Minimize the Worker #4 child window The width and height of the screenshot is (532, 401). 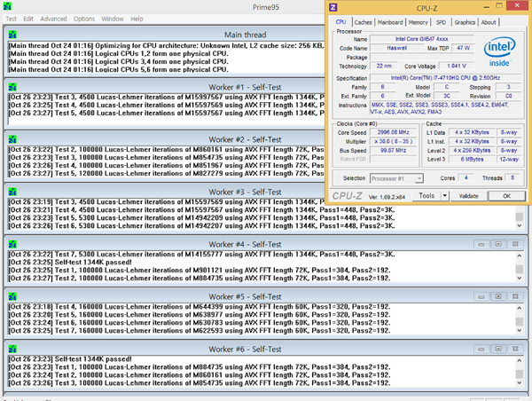point(481,244)
